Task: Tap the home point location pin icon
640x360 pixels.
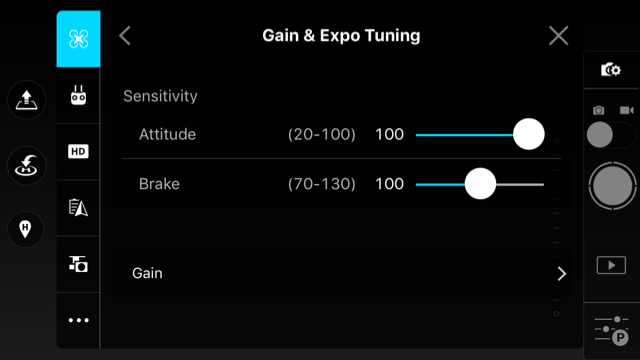Action: (x=25, y=229)
